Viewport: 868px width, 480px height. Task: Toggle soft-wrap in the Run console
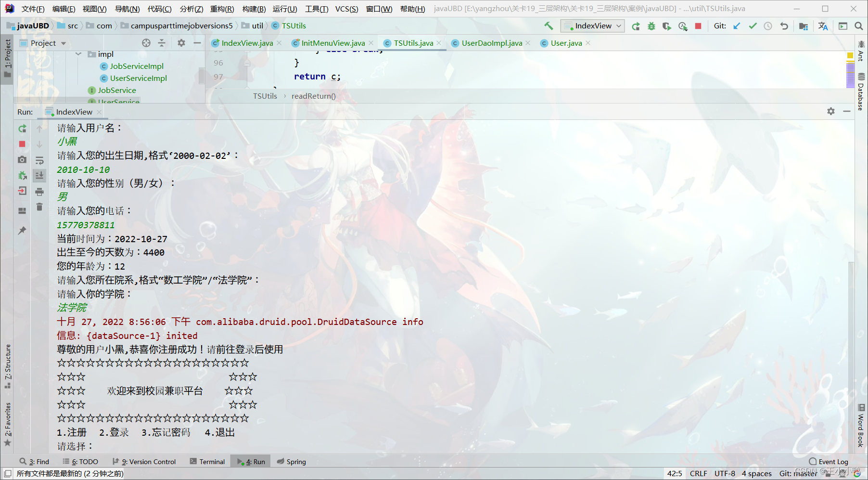click(39, 160)
